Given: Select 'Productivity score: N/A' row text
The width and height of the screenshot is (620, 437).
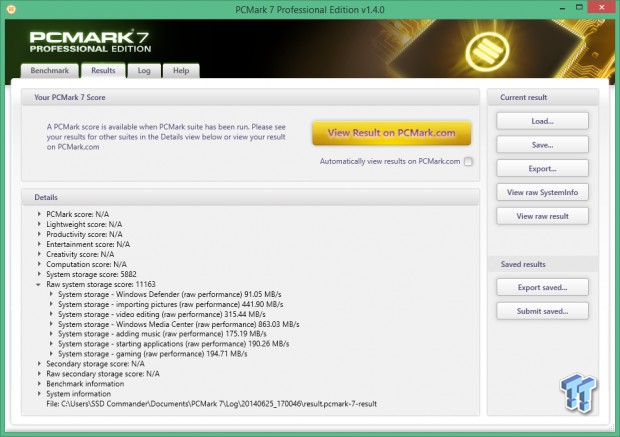Looking at the screenshot, I should point(84,234).
